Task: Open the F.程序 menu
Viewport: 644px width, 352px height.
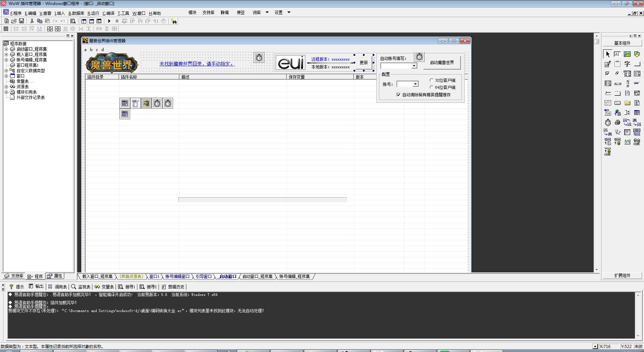Action: point(16,13)
